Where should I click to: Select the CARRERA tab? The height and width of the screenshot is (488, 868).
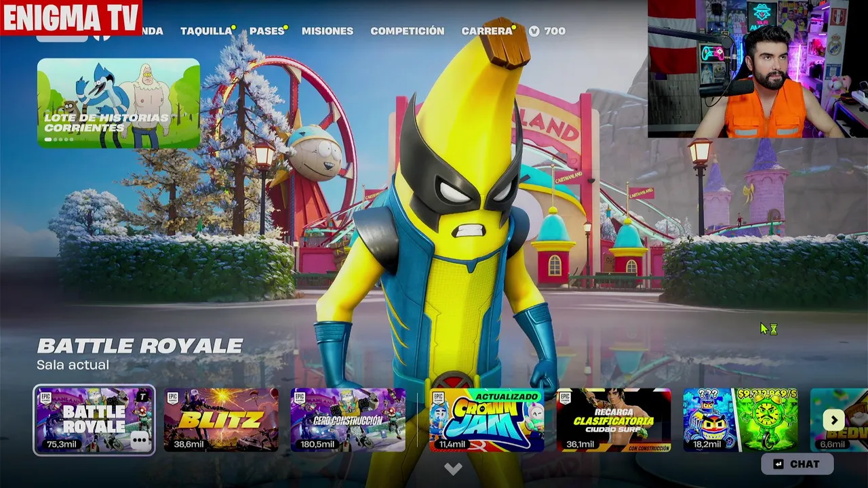[x=487, y=30]
